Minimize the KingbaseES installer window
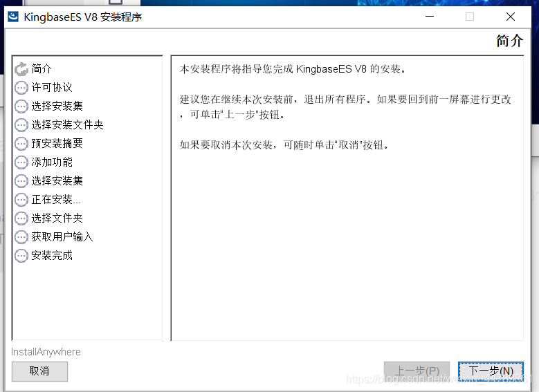539x392 pixels. 430,17
